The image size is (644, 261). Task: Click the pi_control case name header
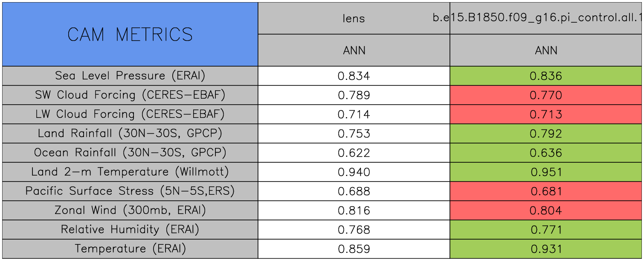tap(546, 18)
